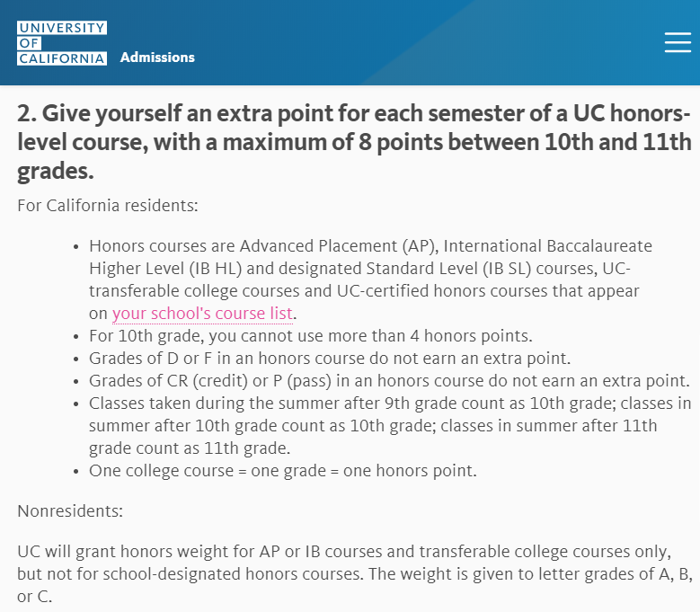Screen dimensions: 700x612
Task: Open your school's course list link
Action: click(x=202, y=314)
